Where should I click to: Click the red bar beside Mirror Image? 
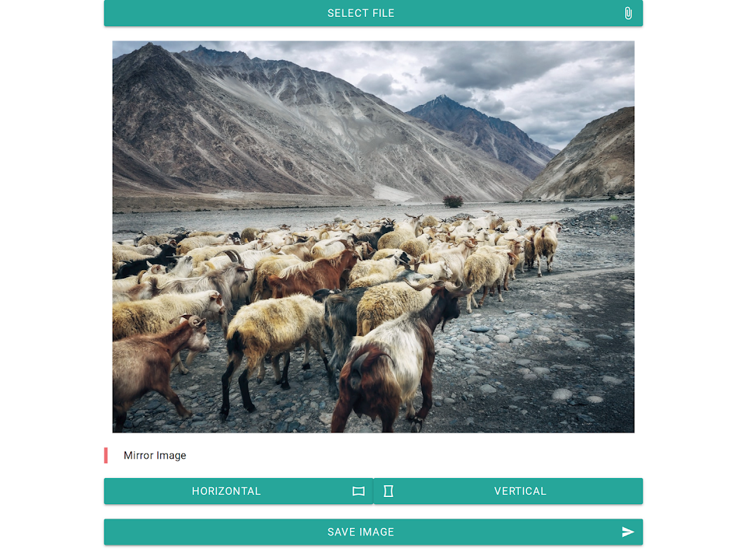click(x=106, y=455)
